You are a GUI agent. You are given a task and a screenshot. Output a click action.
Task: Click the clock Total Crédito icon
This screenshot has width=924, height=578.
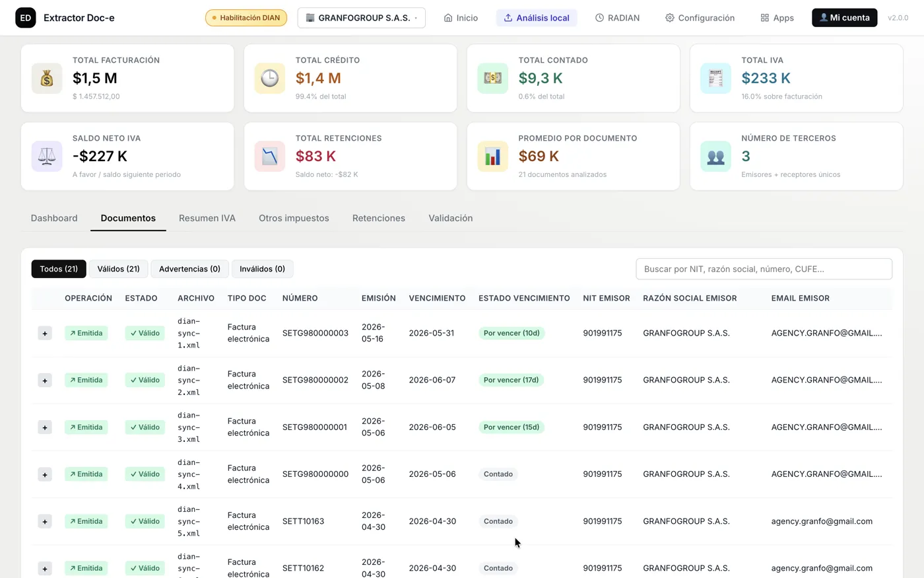coord(270,79)
